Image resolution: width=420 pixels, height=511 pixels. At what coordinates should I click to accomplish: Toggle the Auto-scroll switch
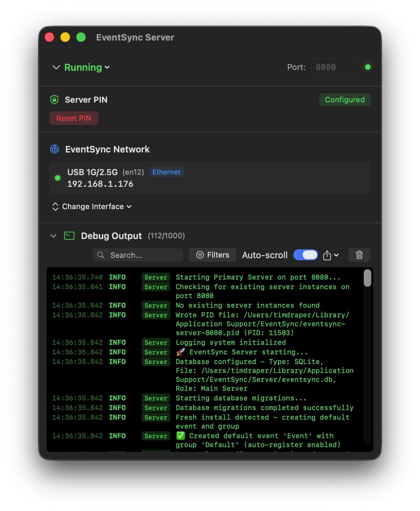point(306,255)
